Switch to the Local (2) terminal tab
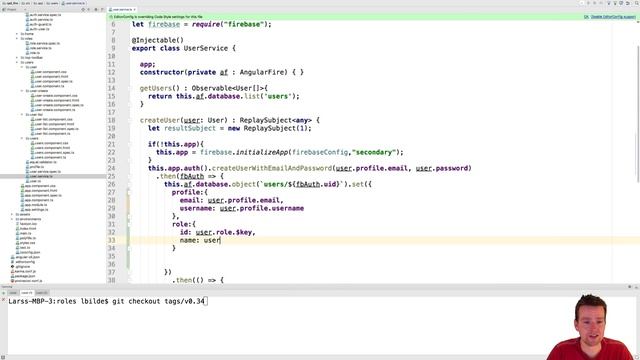Viewport: 640px width, 360px height. pos(42,293)
